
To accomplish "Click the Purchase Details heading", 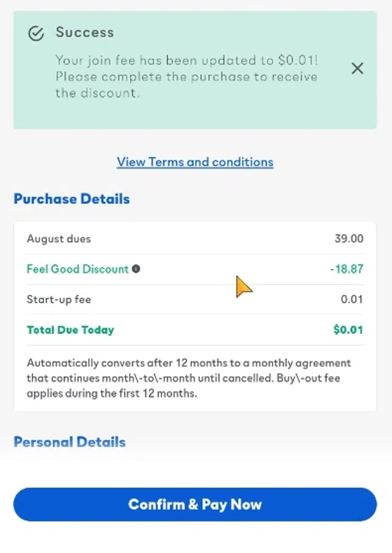I will 72,199.
